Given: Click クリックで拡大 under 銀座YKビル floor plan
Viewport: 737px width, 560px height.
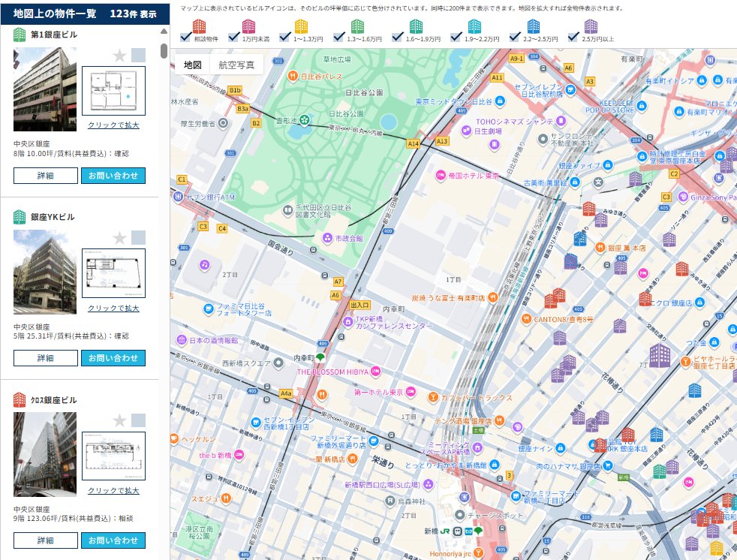Looking at the screenshot, I should 113,308.
